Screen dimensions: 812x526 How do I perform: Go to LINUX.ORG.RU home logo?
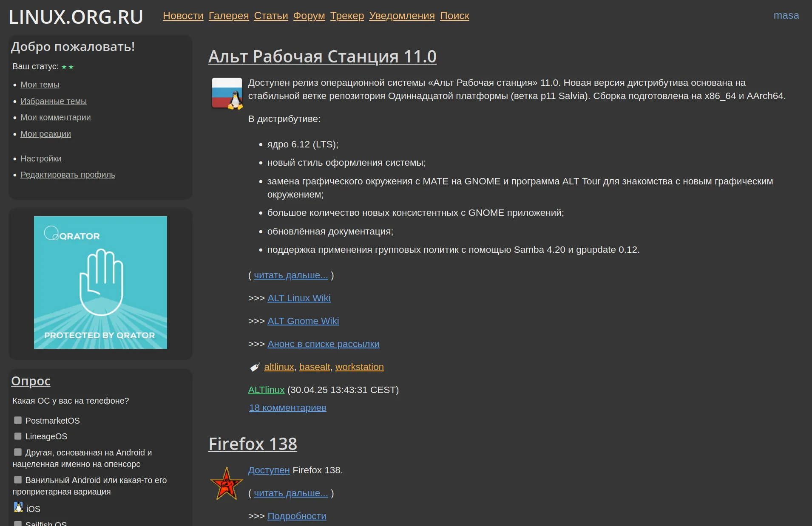(76, 17)
